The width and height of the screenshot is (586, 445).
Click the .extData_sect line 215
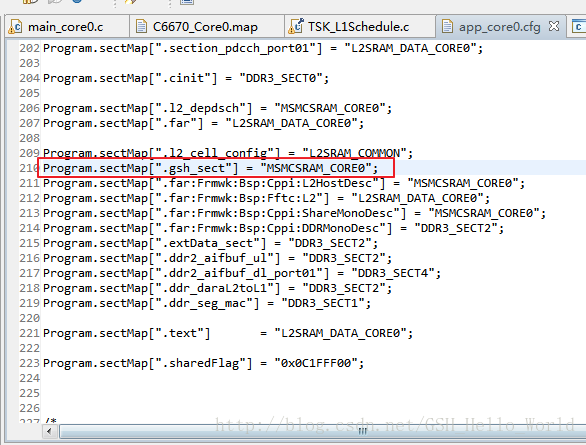210,243
